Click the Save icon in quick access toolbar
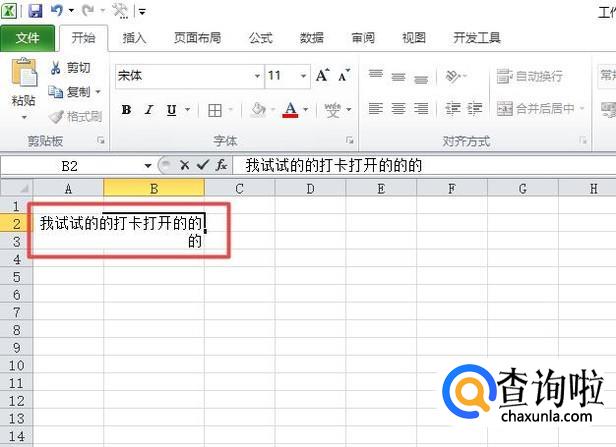The image size is (616, 447). tap(35, 11)
